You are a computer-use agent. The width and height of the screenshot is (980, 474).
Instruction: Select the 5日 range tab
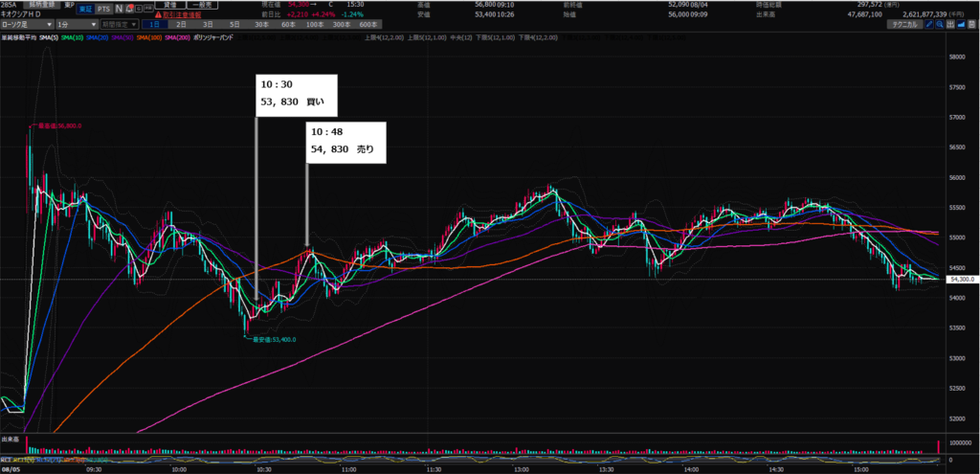(234, 24)
